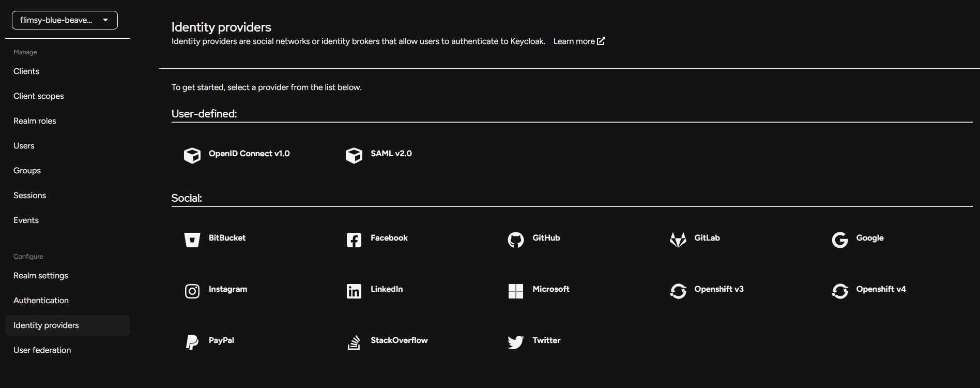Click the Configure sidebar section label
The width and height of the screenshot is (980, 388).
tap(28, 257)
